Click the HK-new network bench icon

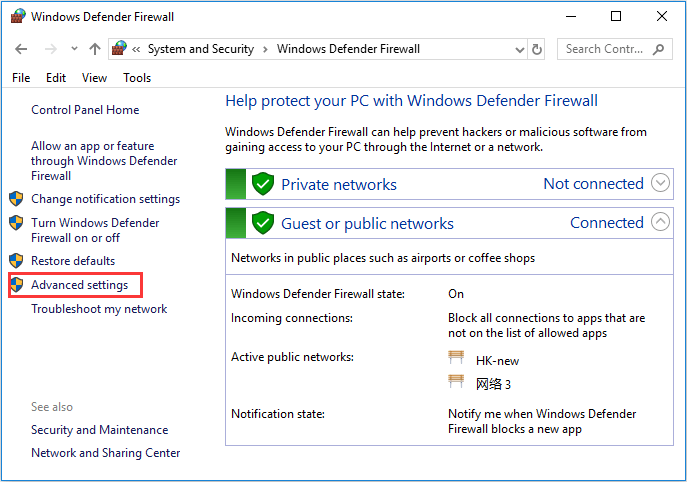(x=456, y=358)
